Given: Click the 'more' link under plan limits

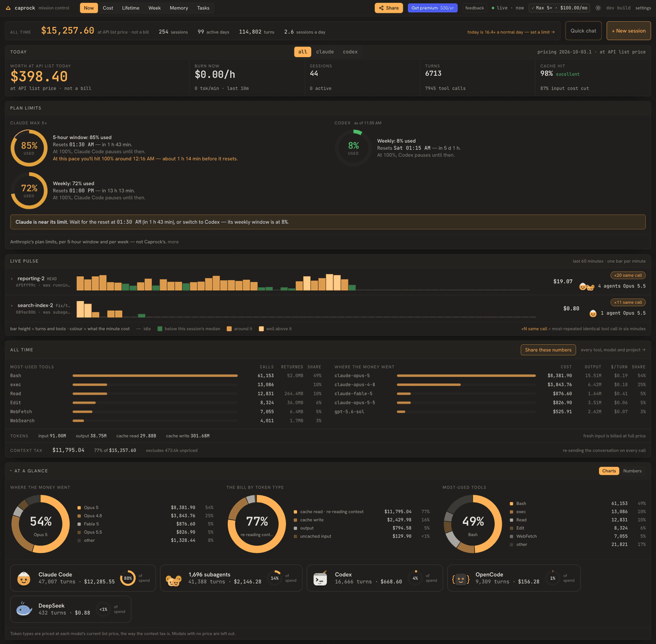Looking at the screenshot, I should (173, 242).
